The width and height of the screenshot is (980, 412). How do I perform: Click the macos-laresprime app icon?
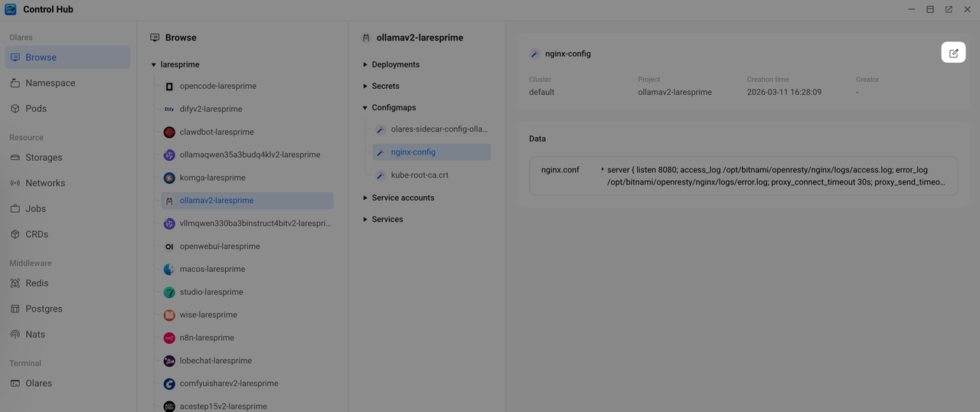coord(169,270)
